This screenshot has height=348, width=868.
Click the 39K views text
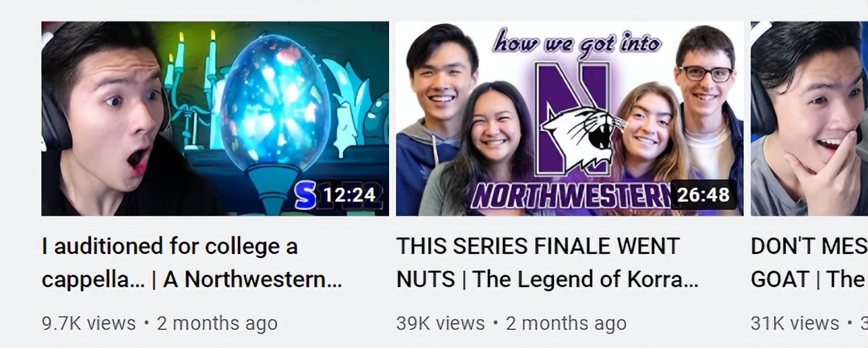[x=440, y=323]
